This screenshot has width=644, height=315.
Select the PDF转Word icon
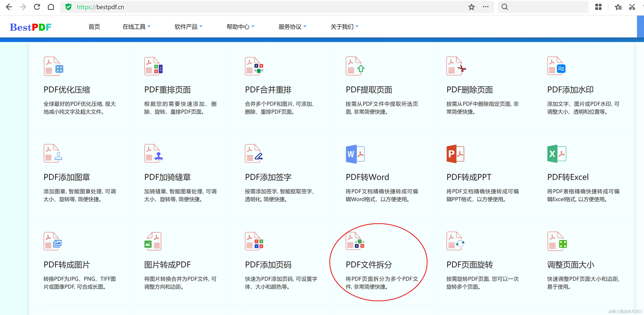(355, 154)
